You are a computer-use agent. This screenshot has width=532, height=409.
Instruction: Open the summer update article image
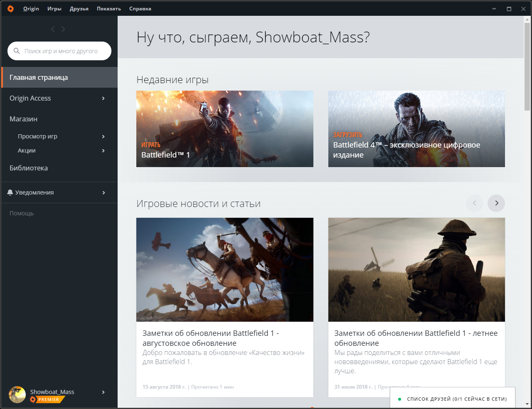(x=416, y=270)
